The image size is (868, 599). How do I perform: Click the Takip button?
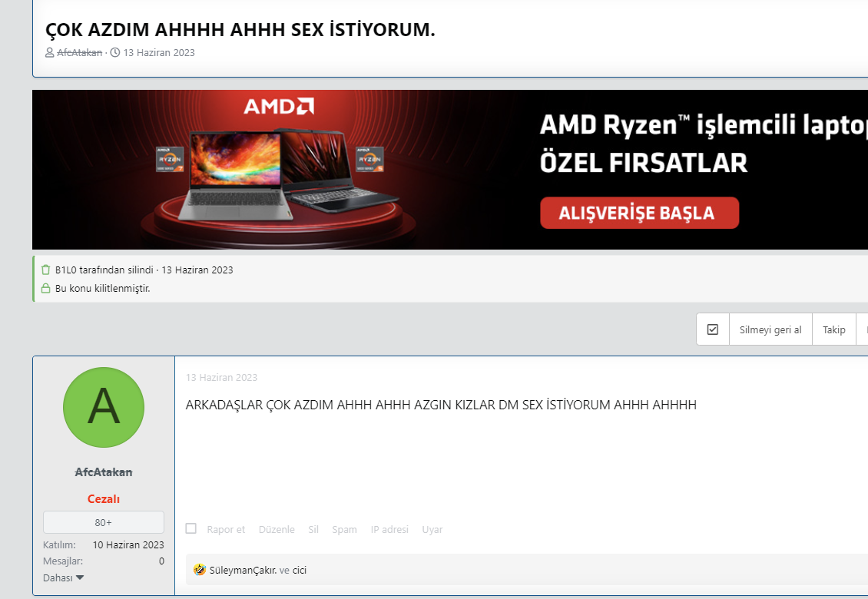[x=833, y=329]
